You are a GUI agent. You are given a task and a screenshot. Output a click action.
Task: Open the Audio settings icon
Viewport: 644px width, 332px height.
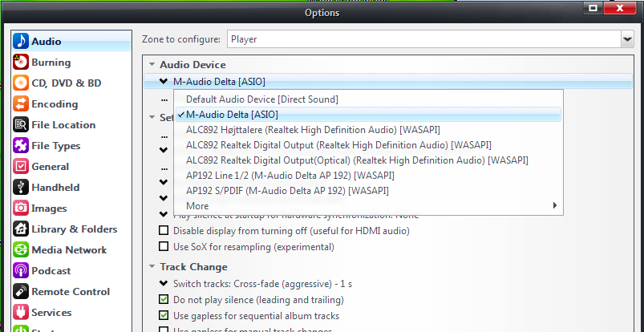pos(21,41)
